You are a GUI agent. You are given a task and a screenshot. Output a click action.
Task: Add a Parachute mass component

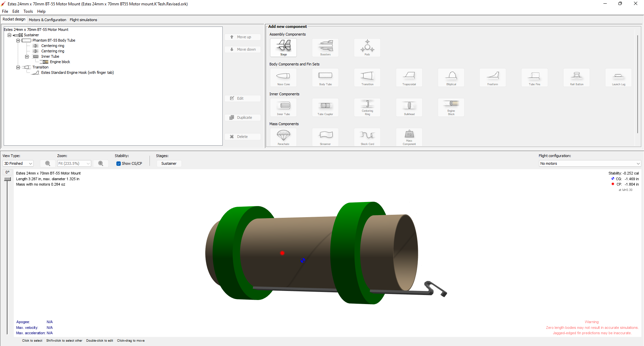click(x=283, y=137)
